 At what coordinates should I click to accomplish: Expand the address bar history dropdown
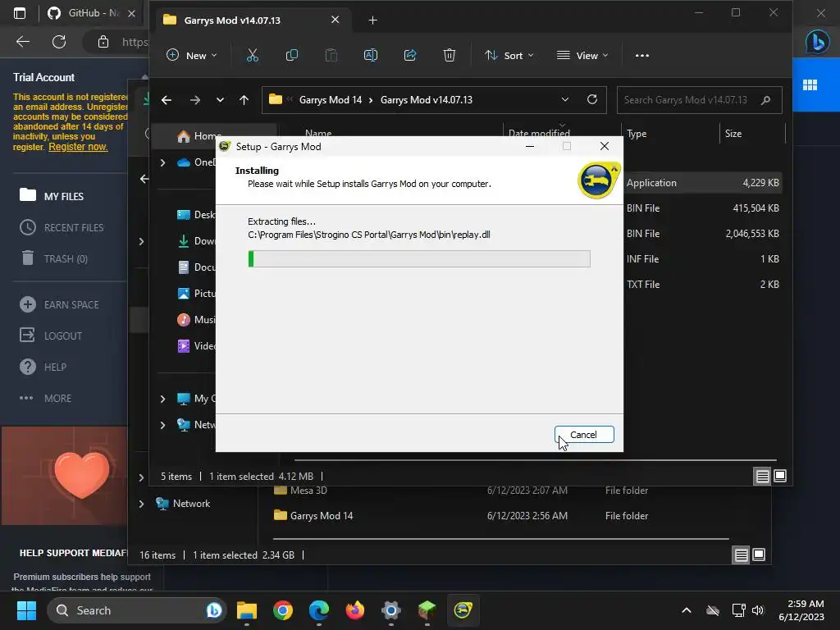564,100
